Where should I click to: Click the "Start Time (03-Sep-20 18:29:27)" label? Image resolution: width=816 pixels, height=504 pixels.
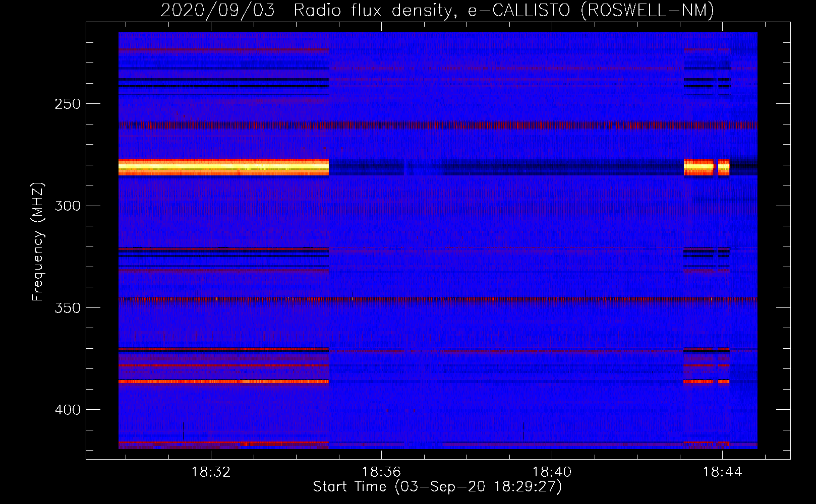point(437,487)
